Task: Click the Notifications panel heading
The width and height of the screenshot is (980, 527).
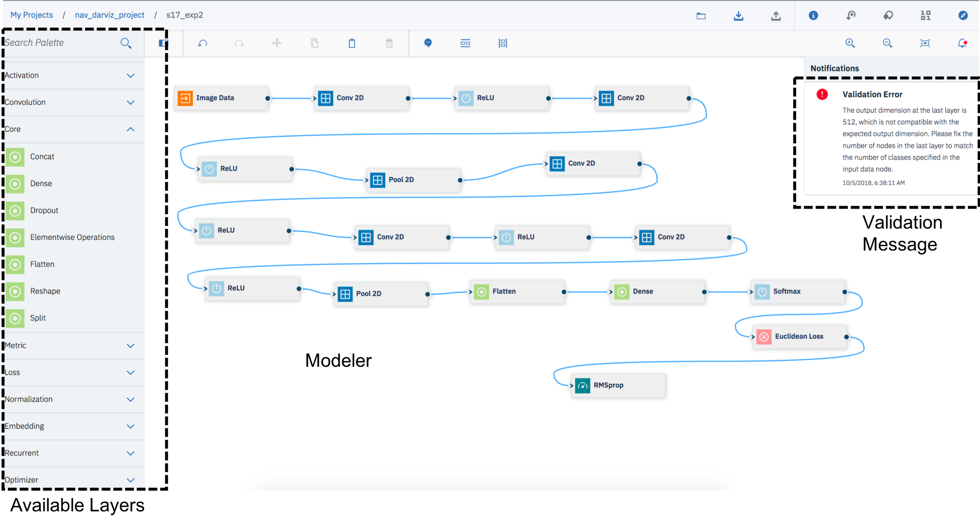Action: pos(835,68)
